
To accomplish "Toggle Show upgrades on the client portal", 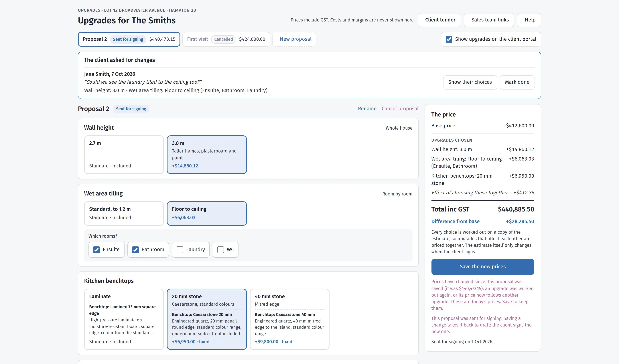I will click(449, 39).
